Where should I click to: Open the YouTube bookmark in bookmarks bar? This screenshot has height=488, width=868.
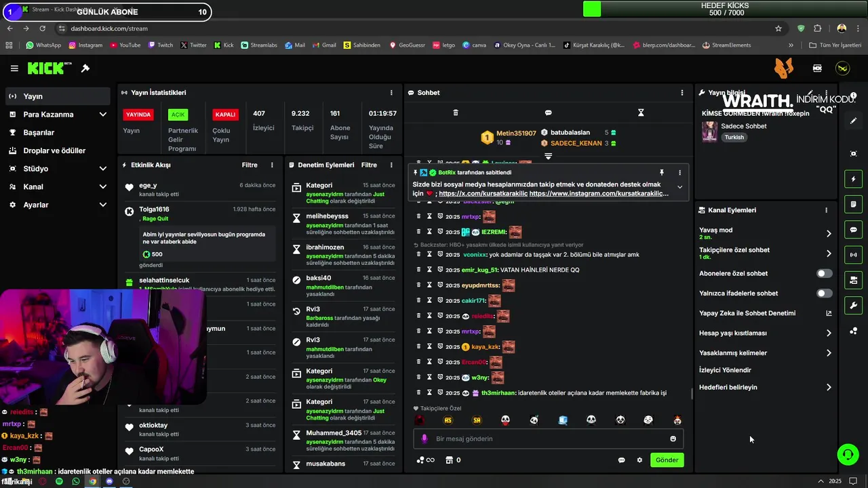pos(125,45)
